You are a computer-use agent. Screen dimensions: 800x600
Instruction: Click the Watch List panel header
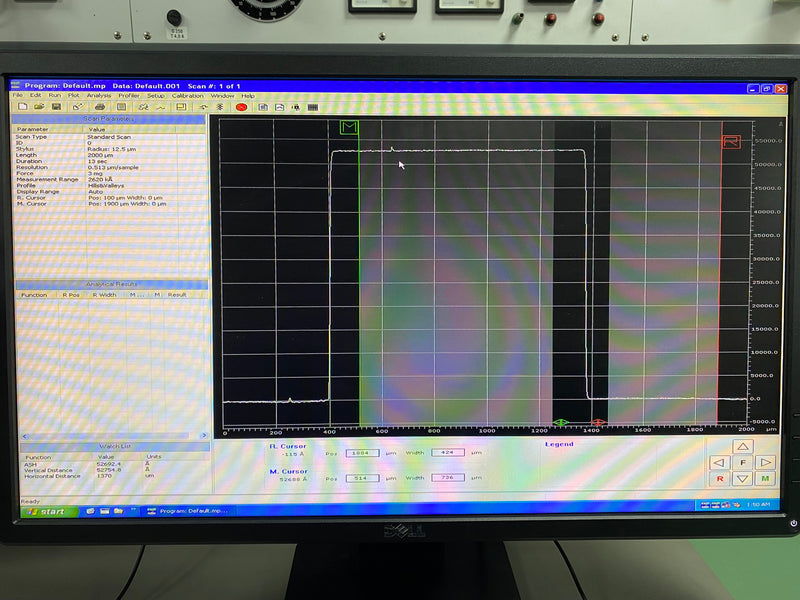(115, 446)
